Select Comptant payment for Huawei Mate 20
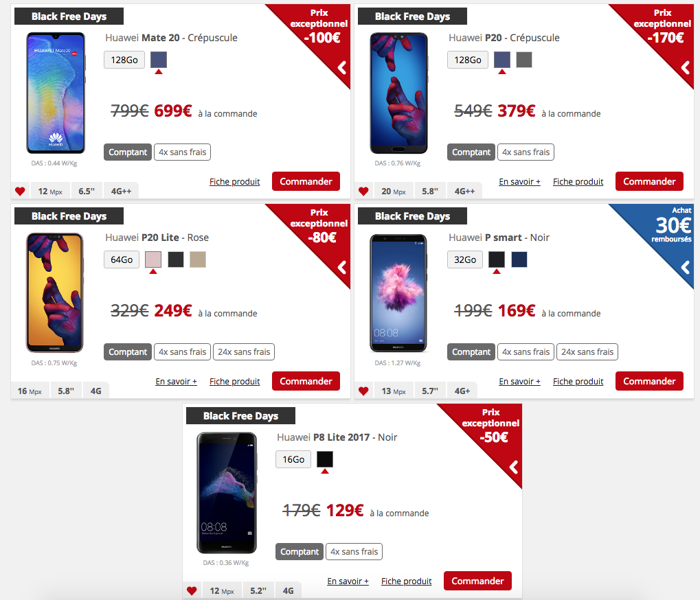 pyautogui.click(x=128, y=152)
